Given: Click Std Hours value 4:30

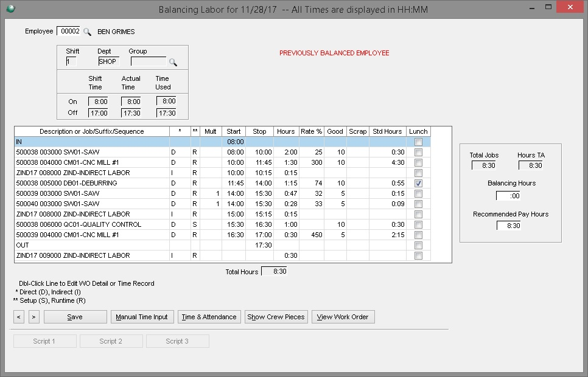Looking at the screenshot, I should click(x=398, y=162).
